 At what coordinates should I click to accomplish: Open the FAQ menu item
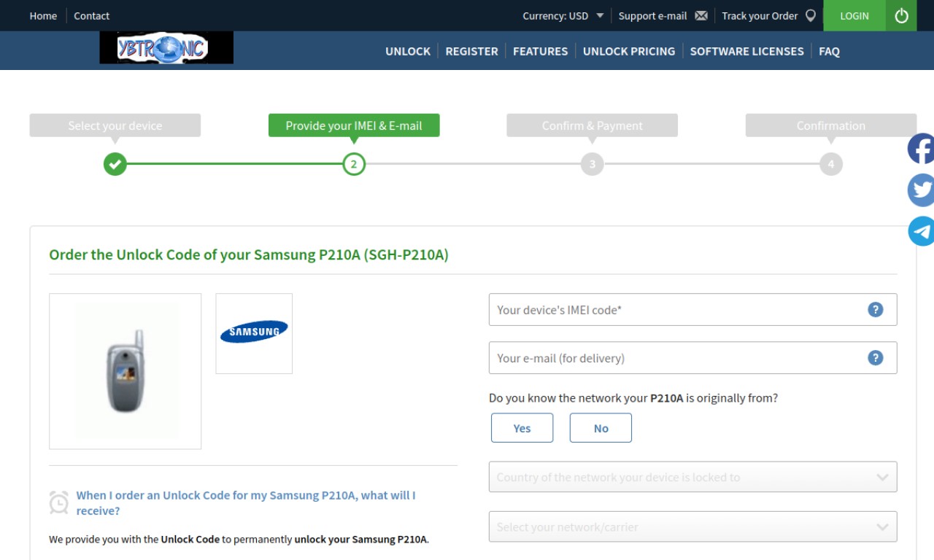[829, 51]
